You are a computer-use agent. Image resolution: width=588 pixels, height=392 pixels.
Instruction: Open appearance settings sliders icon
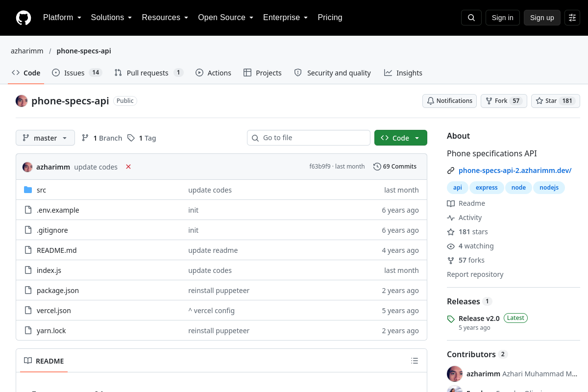[572, 18]
